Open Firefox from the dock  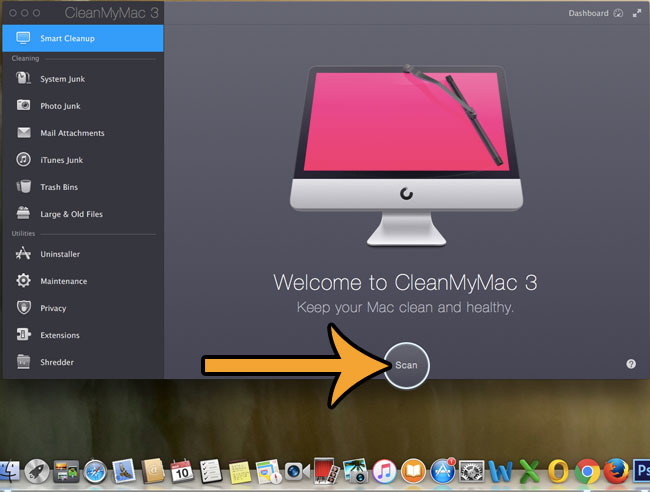(616, 471)
